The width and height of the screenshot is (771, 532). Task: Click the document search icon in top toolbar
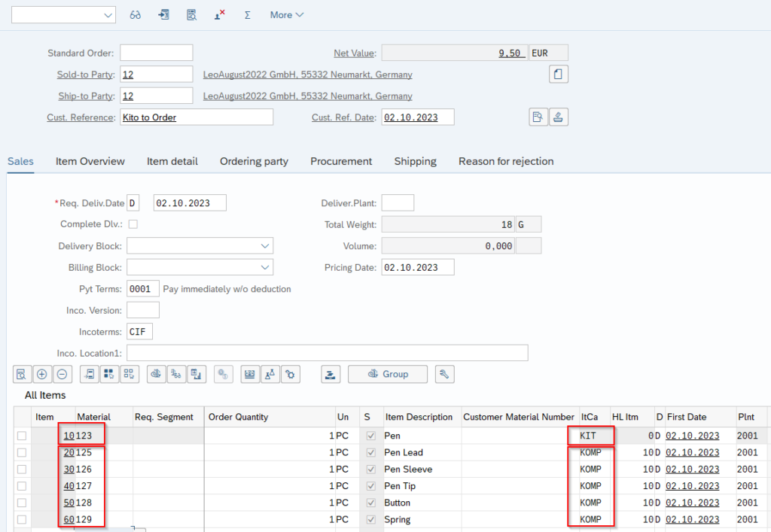[x=192, y=15]
